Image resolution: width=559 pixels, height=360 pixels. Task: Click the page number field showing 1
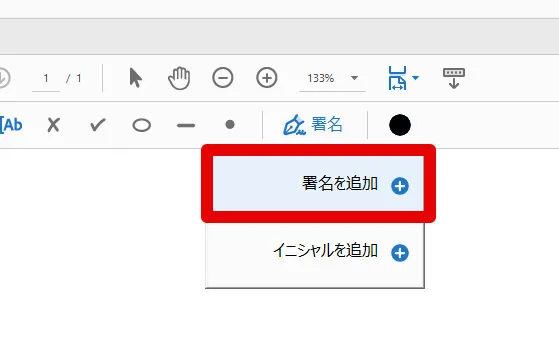click(46, 78)
